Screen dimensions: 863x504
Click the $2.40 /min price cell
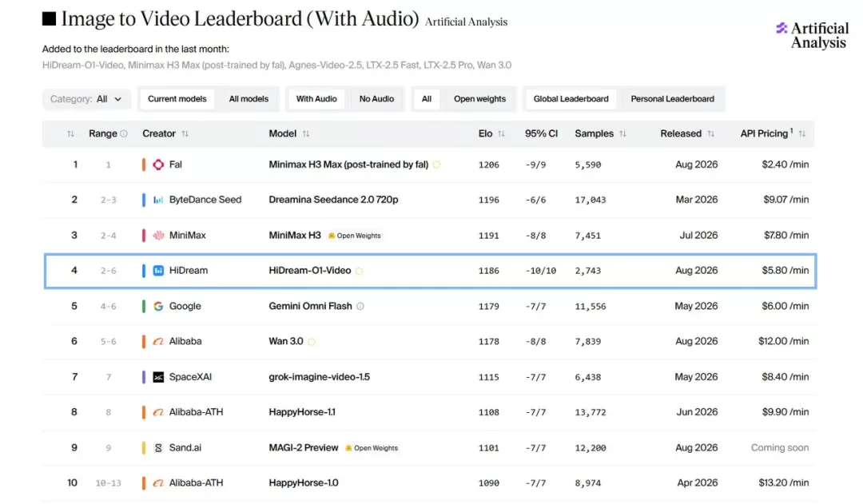pos(785,165)
